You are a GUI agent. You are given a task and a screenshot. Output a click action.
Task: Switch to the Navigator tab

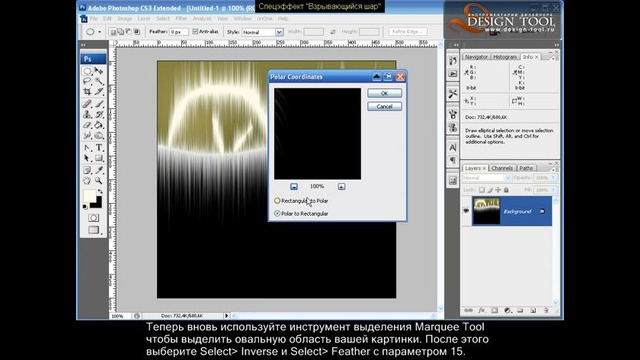pyautogui.click(x=476, y=57)
